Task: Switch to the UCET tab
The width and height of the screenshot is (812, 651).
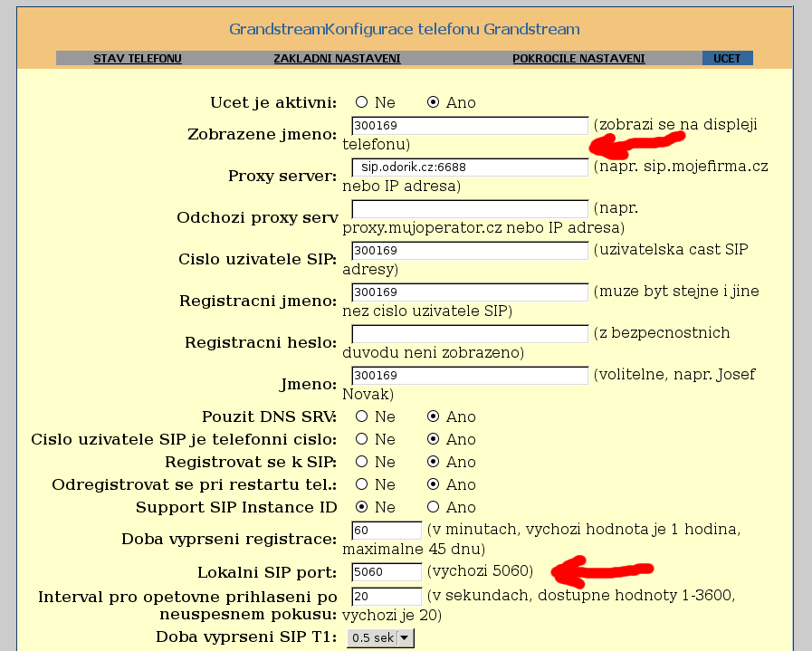Action: (x=727, y=59)
